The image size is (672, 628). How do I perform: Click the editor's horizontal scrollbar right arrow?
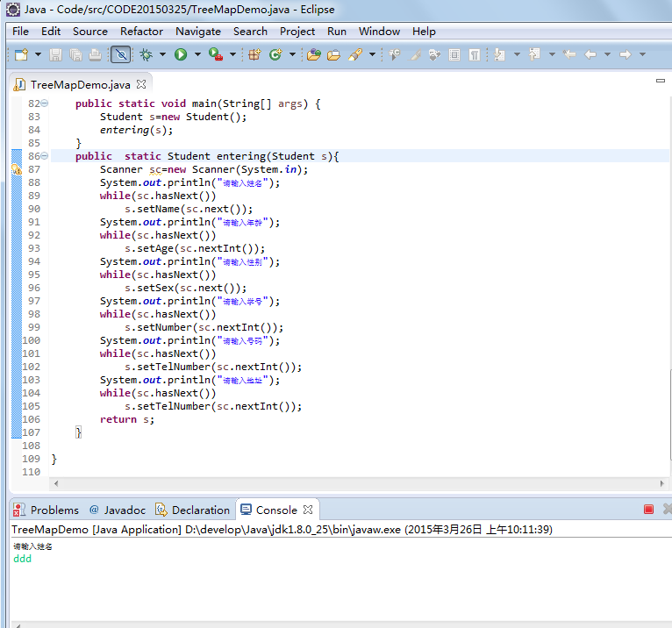point(662,483)
